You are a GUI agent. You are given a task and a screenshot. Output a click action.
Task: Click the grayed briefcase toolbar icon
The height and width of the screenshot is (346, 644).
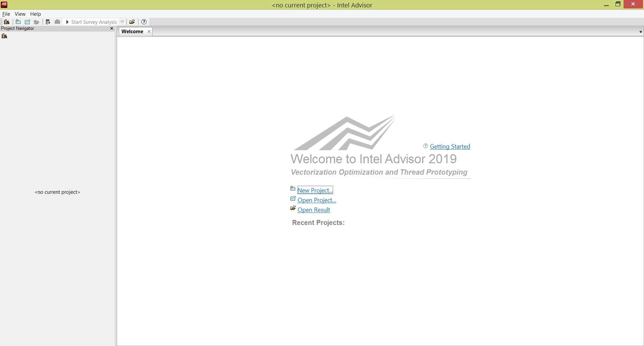pos(57,22)
